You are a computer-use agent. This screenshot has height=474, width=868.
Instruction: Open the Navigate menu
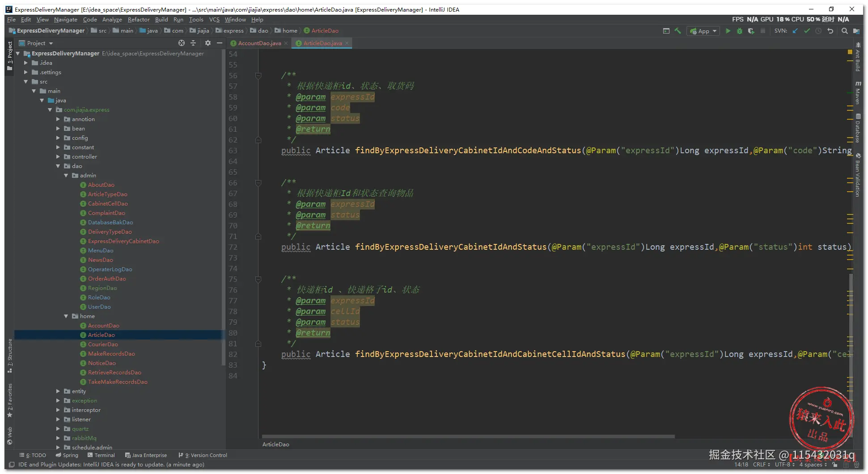[66, 20]
